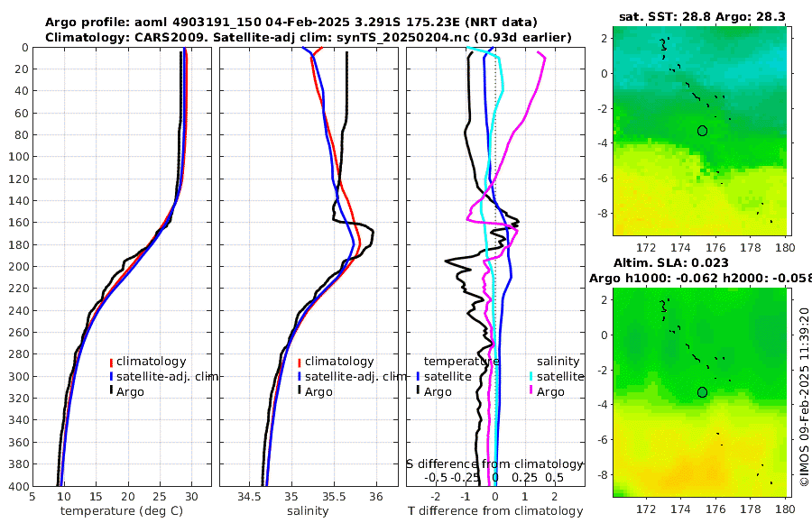The image size is (812, 523).
Task: Click the 'temperature (deg C)' axis label
Action: tap(122, 511)
